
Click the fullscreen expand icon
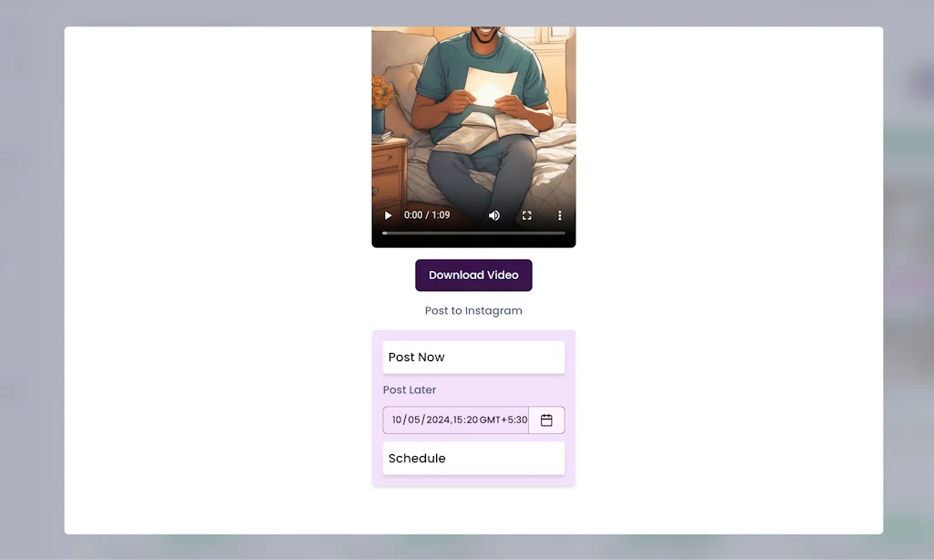(526, 215)
